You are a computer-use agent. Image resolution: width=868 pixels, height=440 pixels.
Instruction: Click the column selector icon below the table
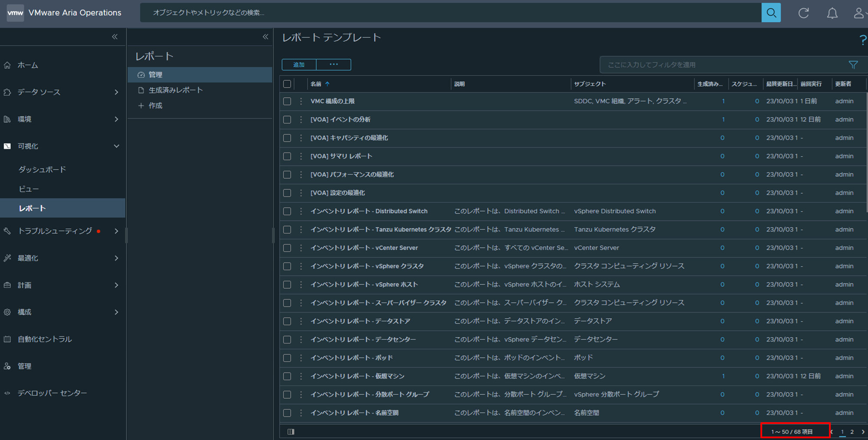291,431
